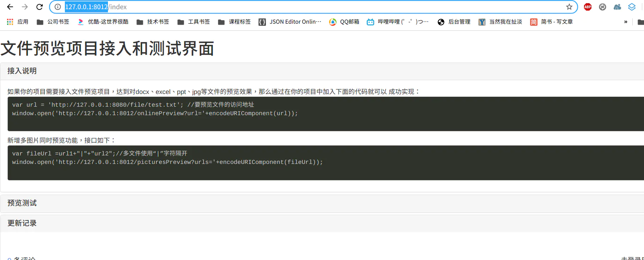Image resolution: width=644 pixels, height=260 pixels.
Task: Click the picturesPreview code block
Action: tap(326, 162)
